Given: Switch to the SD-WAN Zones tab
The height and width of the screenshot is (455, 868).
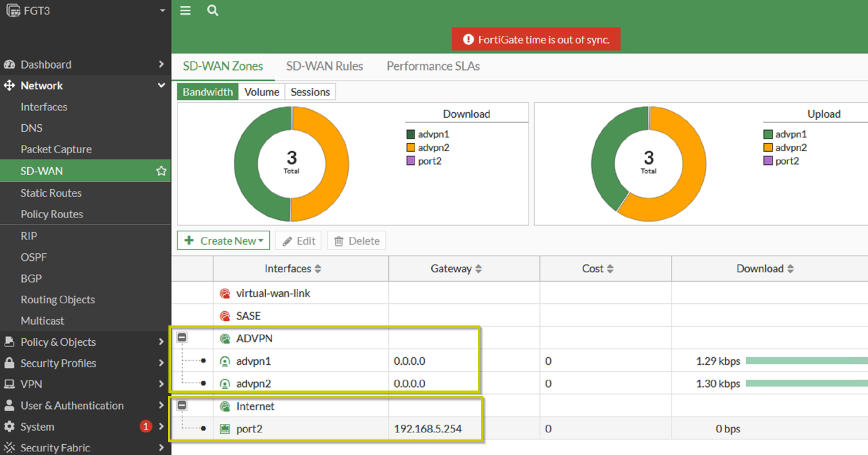Looking at the screenshot, I should [223, 66].
